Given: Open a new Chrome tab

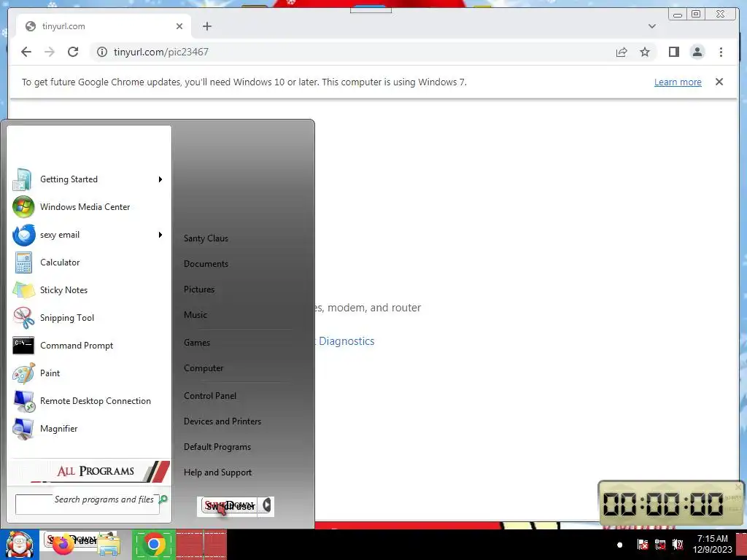Looking at the screenshot, I should 206,26.
